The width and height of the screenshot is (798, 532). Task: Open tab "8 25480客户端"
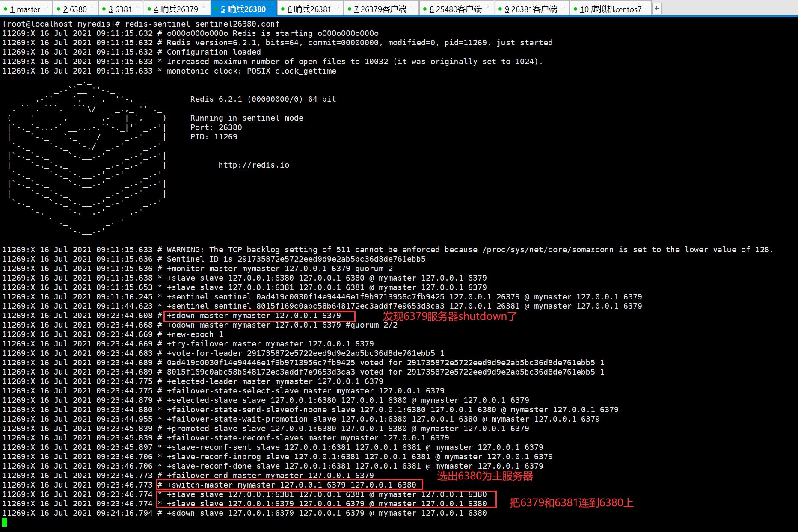click(x=456, y=9)
